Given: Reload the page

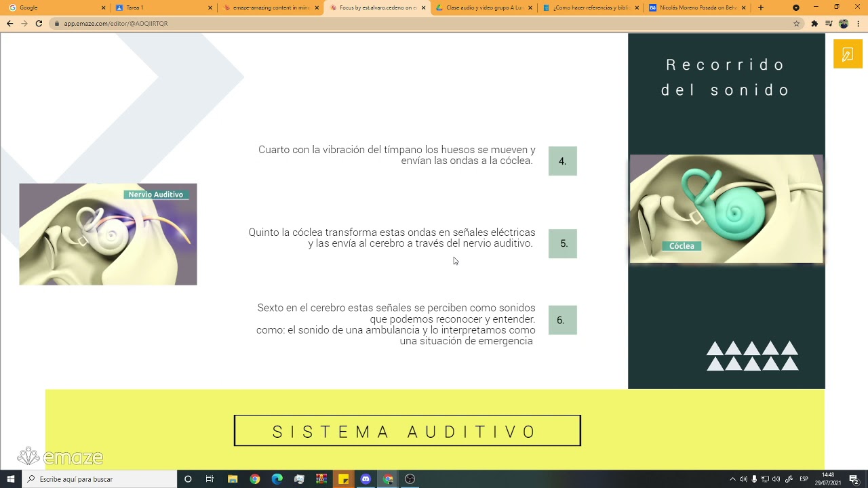Looking at the screenshot, I should (39, 23).
